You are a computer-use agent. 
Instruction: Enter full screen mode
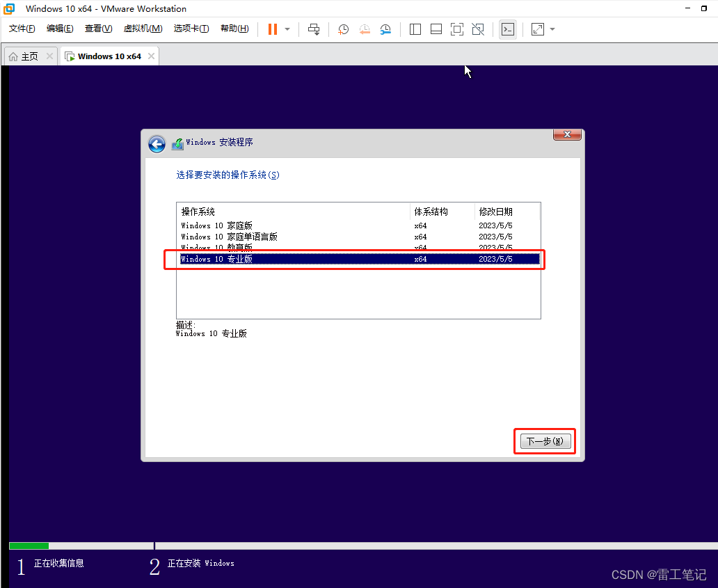(457, 29)
